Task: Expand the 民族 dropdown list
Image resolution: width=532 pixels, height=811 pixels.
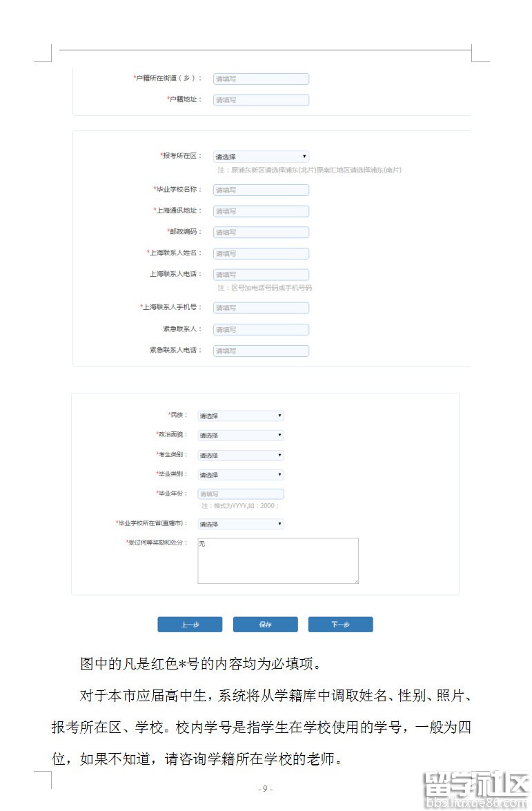Action: [x=240, y=416]
